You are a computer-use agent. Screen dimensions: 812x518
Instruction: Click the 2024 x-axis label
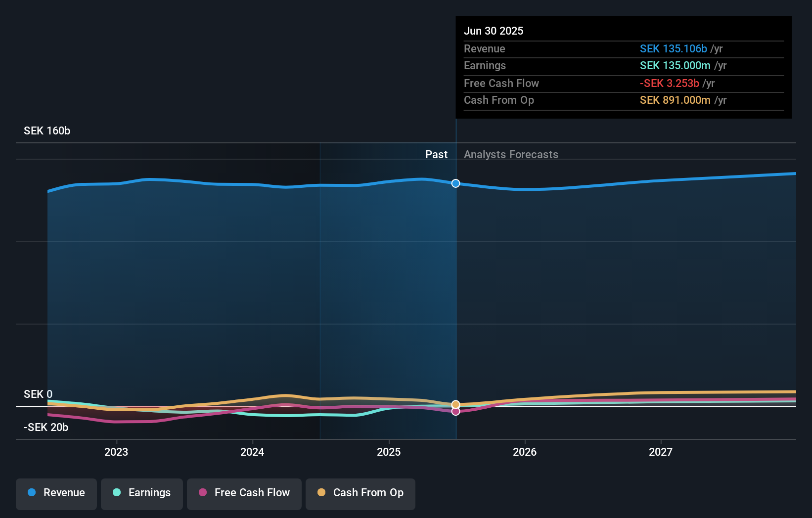(x=252, y=452)
